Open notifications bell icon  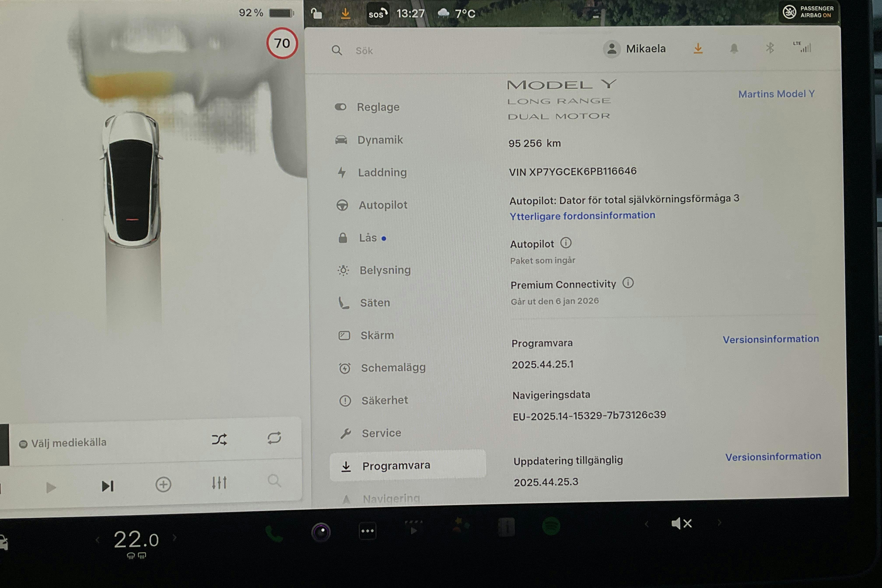click(x=734, y=49)
